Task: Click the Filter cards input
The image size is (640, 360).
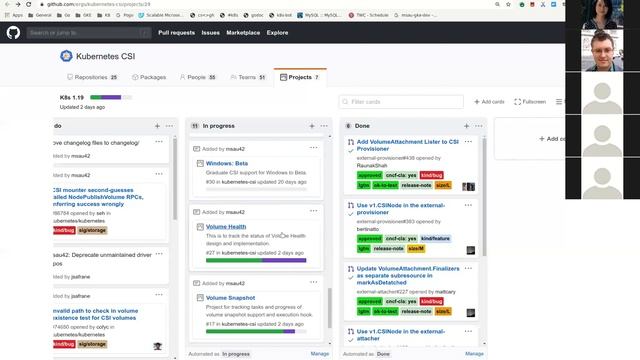Action: 401,102
